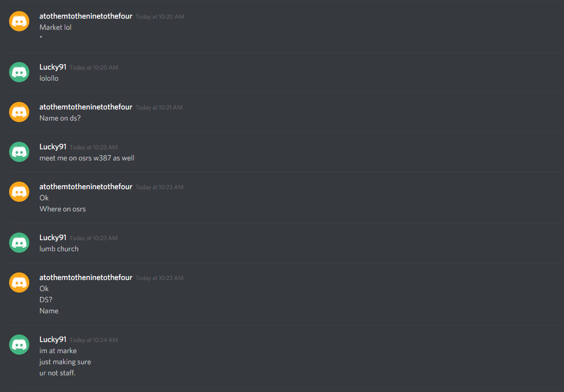Screen dimensions: 564x392
Task: Click the message "just making sure"
Action: [x=65, y=362]
